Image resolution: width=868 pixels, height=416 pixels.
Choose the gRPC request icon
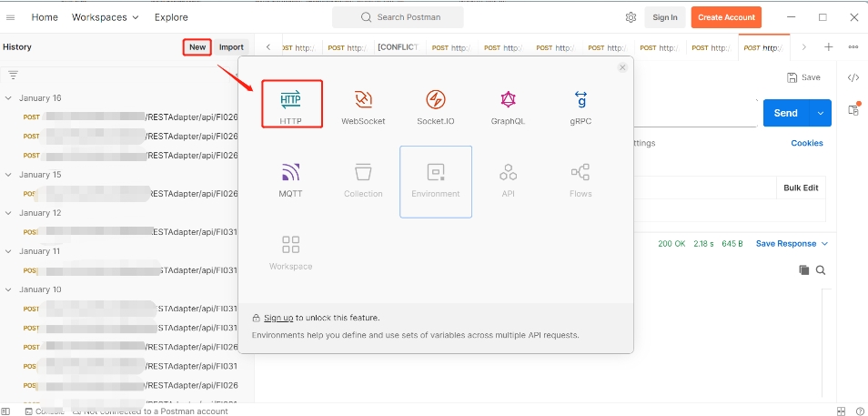click(x=580, y=100)
